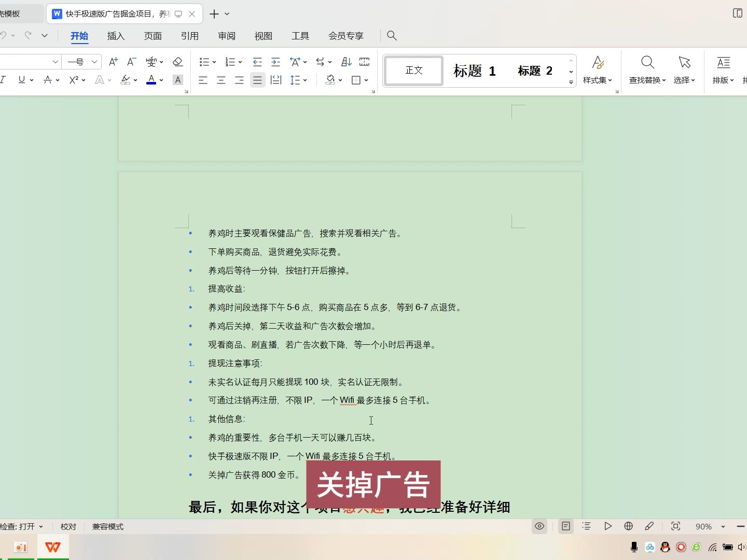
Task: Click the distributed alignment icon
Action: (x=276, y=80)
